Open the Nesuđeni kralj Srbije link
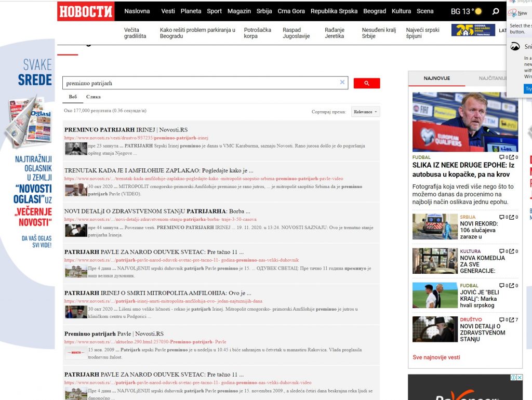The height and width of the screenshot is (400, 532). (379, 33)
